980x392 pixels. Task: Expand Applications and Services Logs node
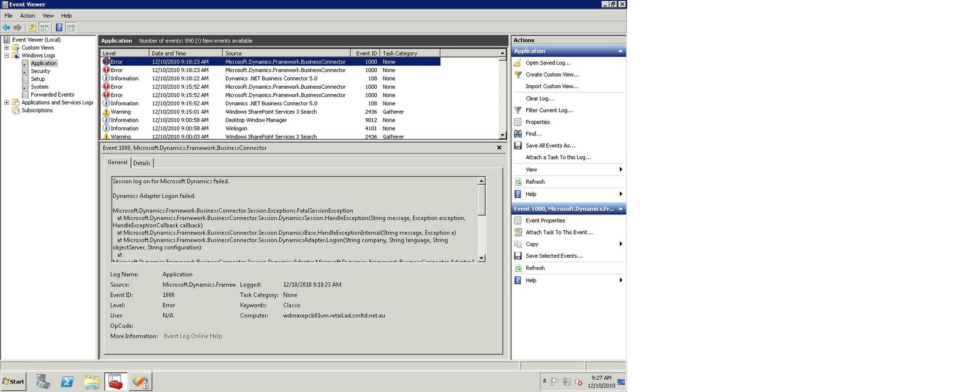7,103
